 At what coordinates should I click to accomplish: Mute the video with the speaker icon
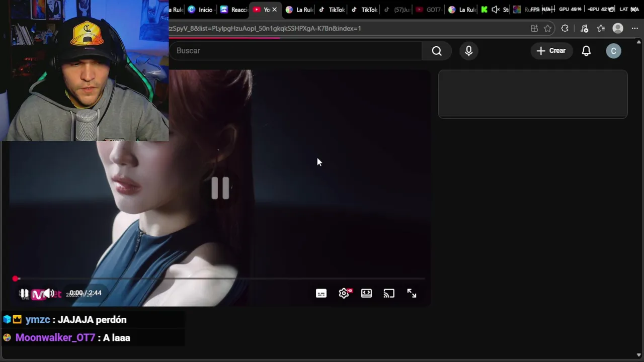coord(49,293)
